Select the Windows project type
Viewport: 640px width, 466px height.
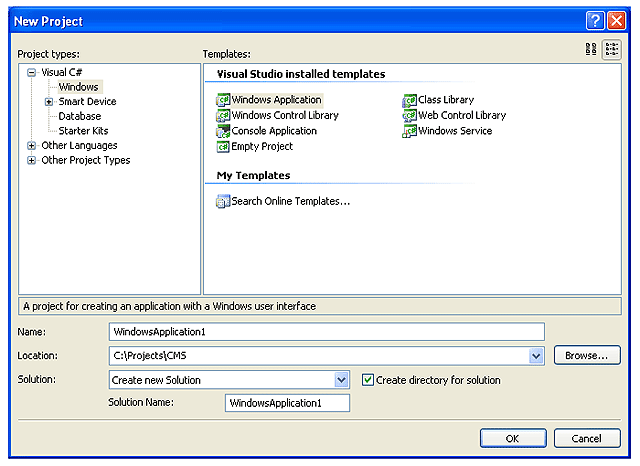pyautogui.click(x=79, y=87)
